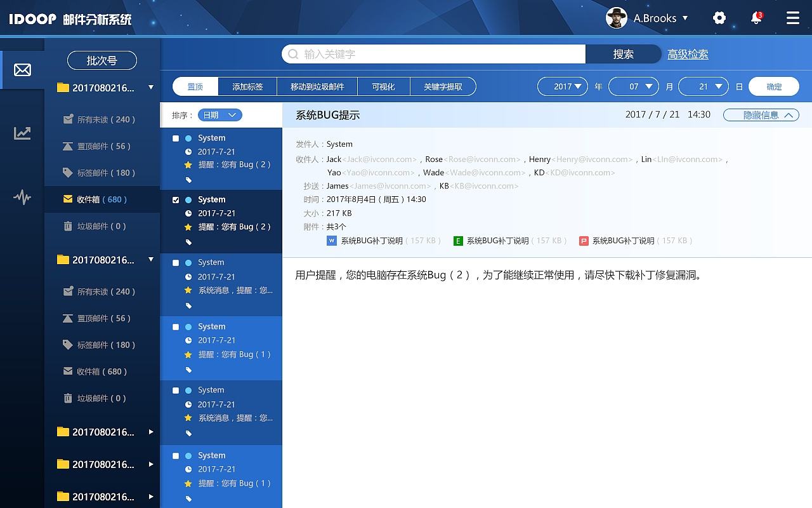Open the 高级检索 link
This screenshot has height=508, width=812.
click(x=688, y=55)
